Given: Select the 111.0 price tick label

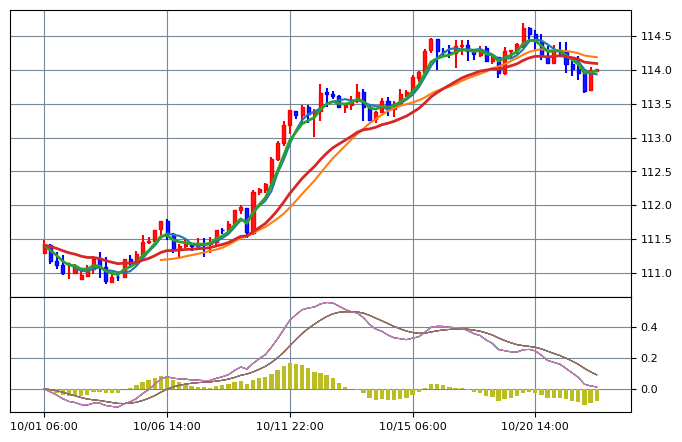Looking at the screenshot, I should click(x=654, y=274).
